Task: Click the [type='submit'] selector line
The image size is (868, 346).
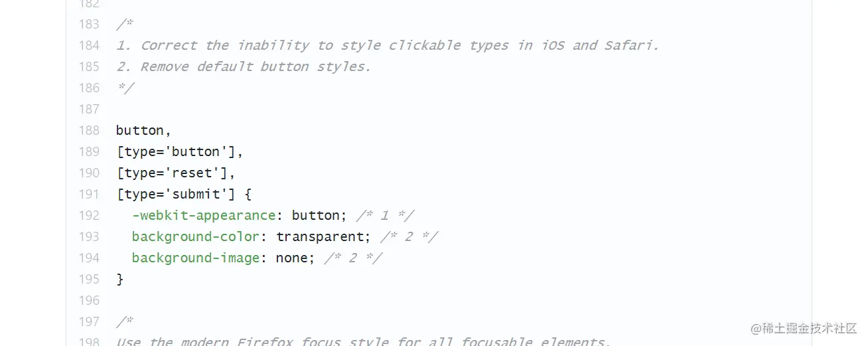Action: click(184, 194)
